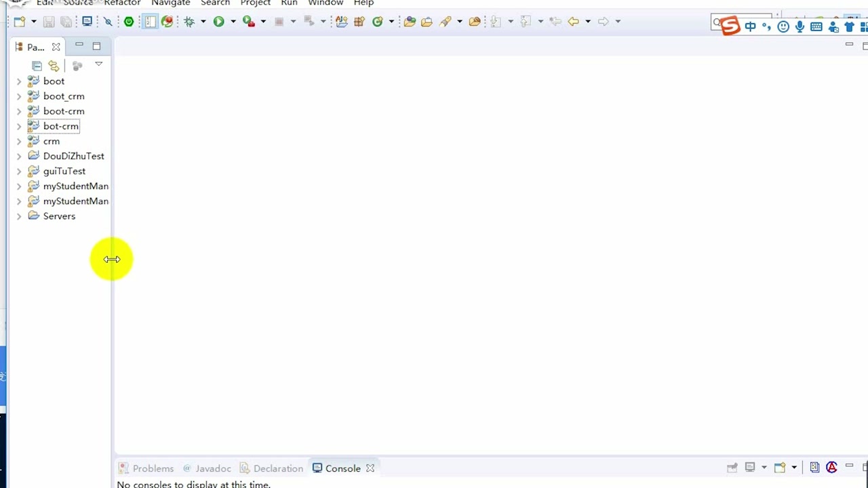This screenshot has height=488, width=868.
Task: Click the yellow Back navigation arrow
Action: click(574, 22)
